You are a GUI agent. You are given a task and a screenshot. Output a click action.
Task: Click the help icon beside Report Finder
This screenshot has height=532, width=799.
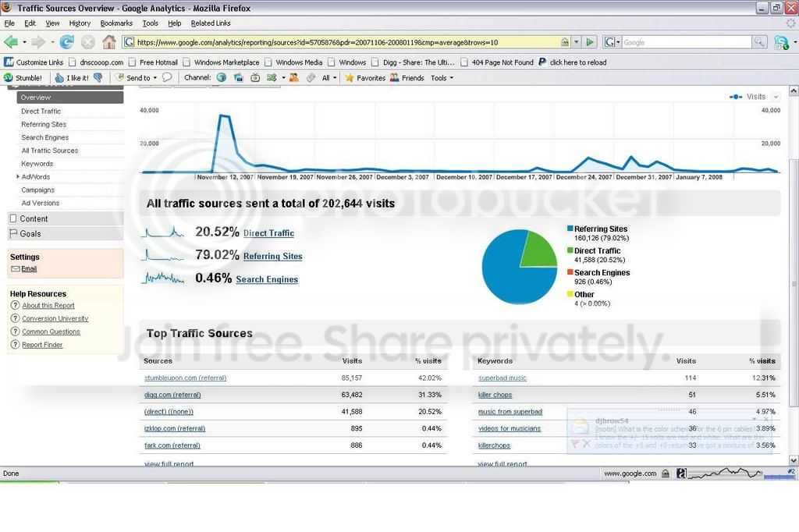coord(16,345)
